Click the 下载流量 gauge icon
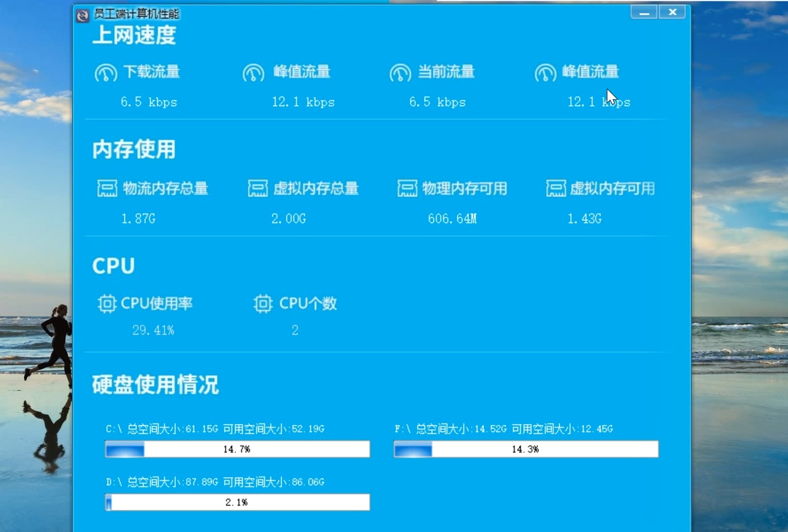 [x=106, y=72]
